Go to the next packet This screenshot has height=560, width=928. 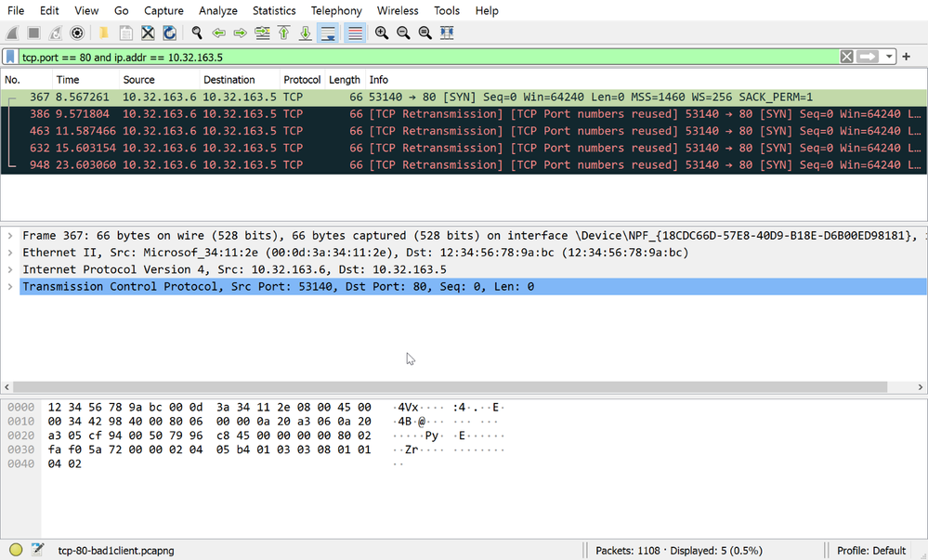tap(241, 33)
